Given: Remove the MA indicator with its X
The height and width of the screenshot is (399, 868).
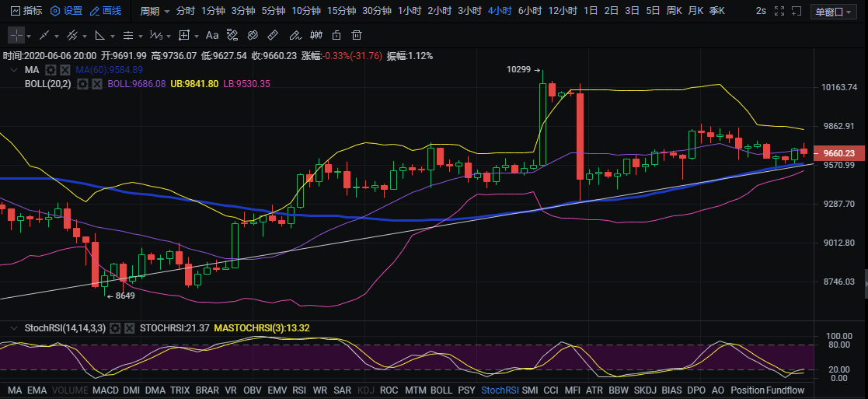Looking at the screenshot, I should pyautogui.click(x=65, y=70).
